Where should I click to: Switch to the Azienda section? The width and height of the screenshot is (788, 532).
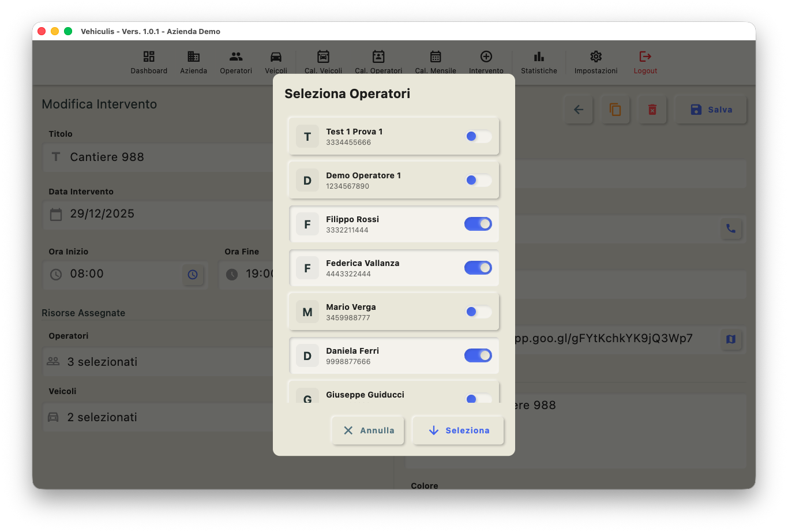(193, 62)
